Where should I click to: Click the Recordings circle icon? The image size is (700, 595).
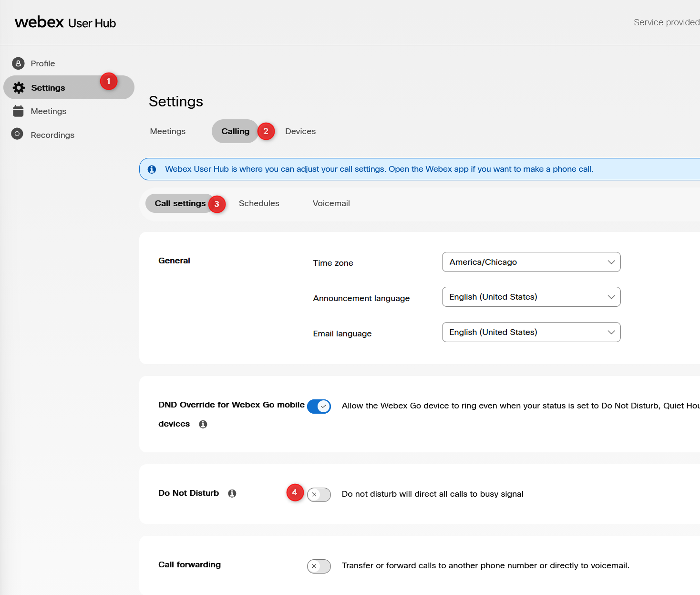pyautogui.click(x=17, y=134)
